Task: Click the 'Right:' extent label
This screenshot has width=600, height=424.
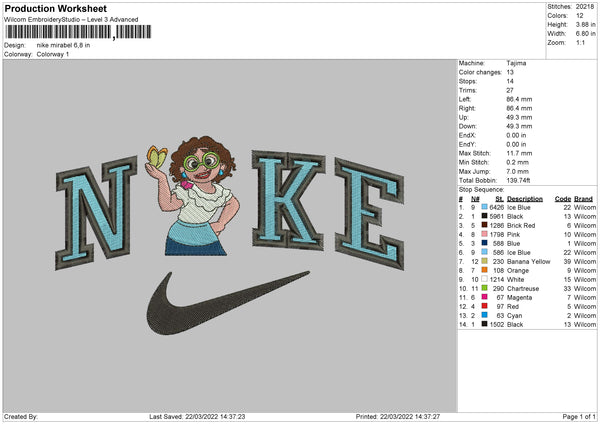Action: [x=467, y=108]
